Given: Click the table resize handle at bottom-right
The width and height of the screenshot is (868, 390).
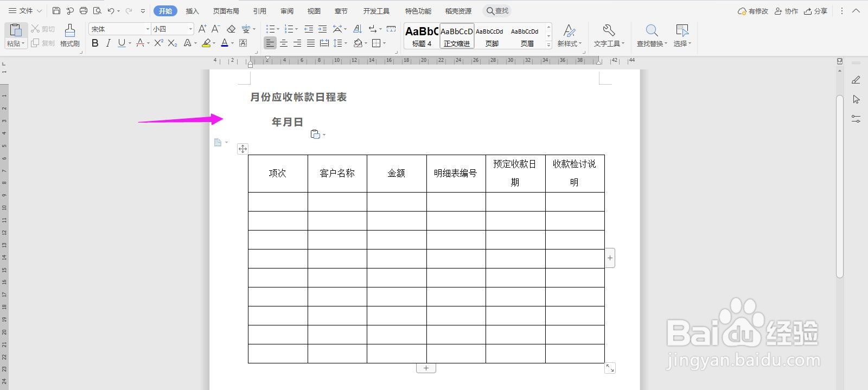Looking at the screenshot, I should point(610,368).
